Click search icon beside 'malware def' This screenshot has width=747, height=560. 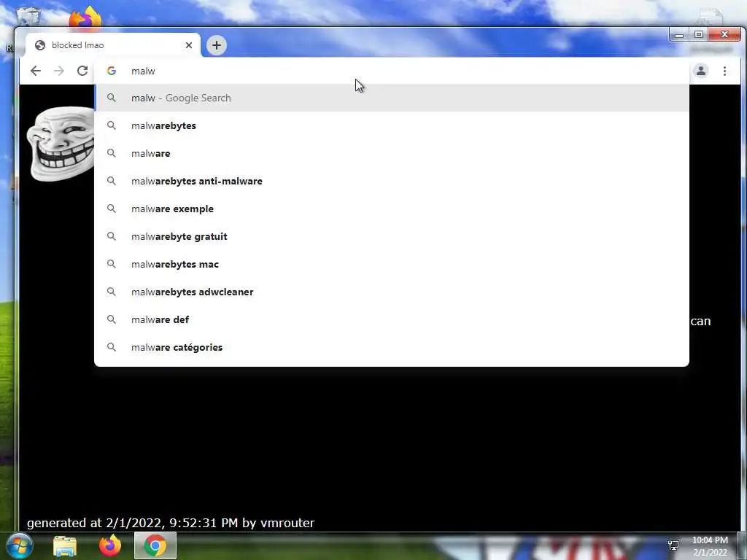(x=112, y=319)
